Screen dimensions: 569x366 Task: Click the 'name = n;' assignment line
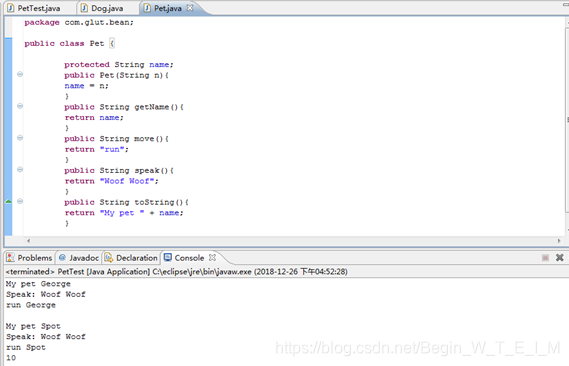coord(86,86)
